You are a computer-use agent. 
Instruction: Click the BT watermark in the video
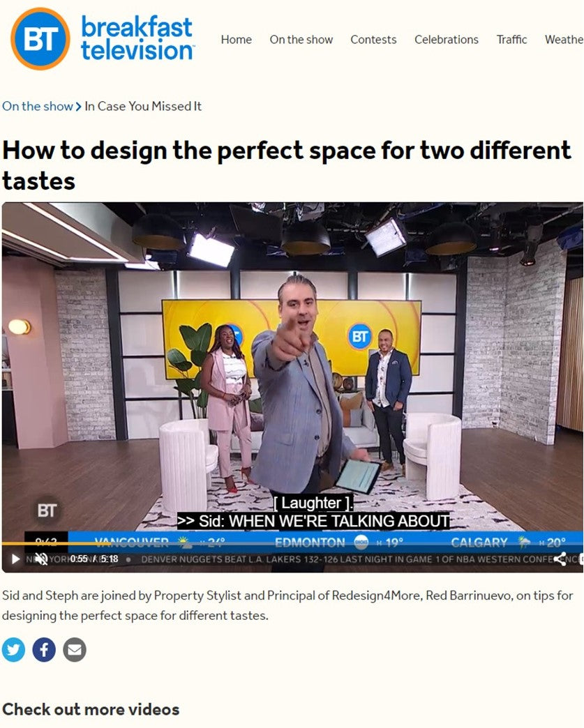47,510
